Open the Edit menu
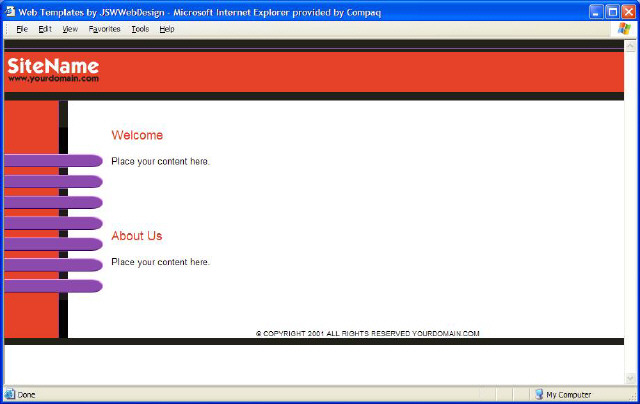Screen dimensions: 640x404 point(45,29)
